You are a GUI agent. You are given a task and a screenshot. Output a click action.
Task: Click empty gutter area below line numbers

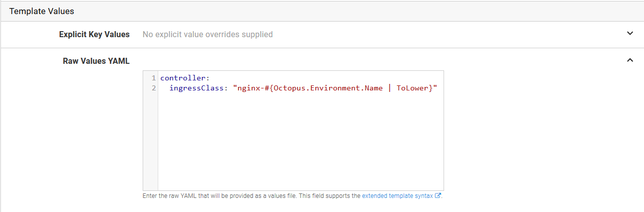pos(151,146)
